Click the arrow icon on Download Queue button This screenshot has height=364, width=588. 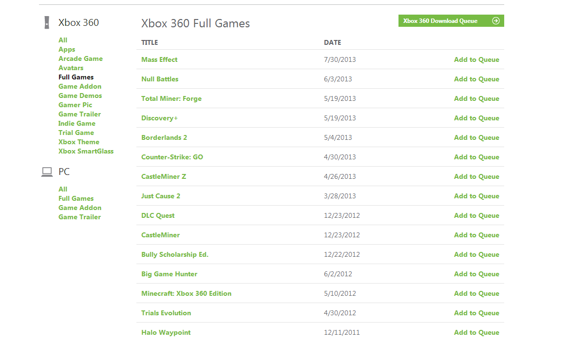[x=496, y=21]
